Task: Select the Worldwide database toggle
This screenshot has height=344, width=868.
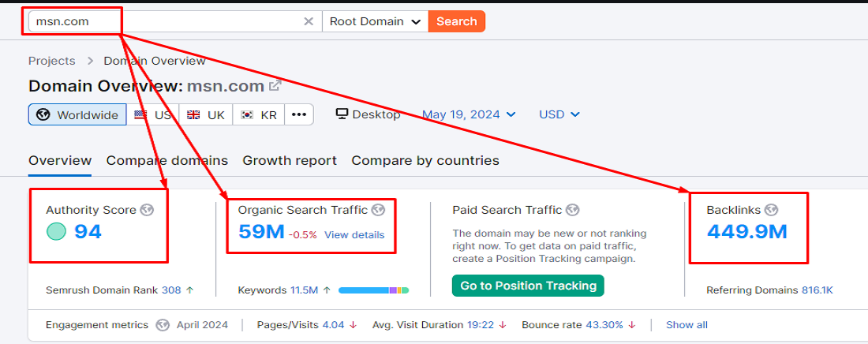Action: pos(77,114)
